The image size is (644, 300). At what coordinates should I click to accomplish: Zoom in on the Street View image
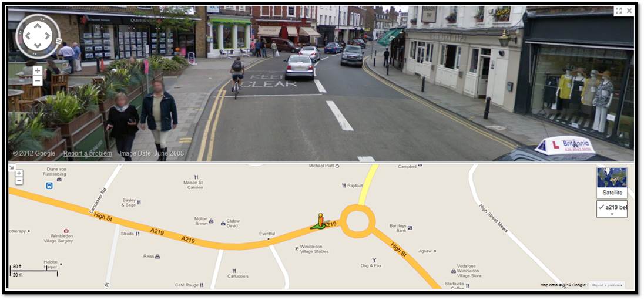point(38,70)
